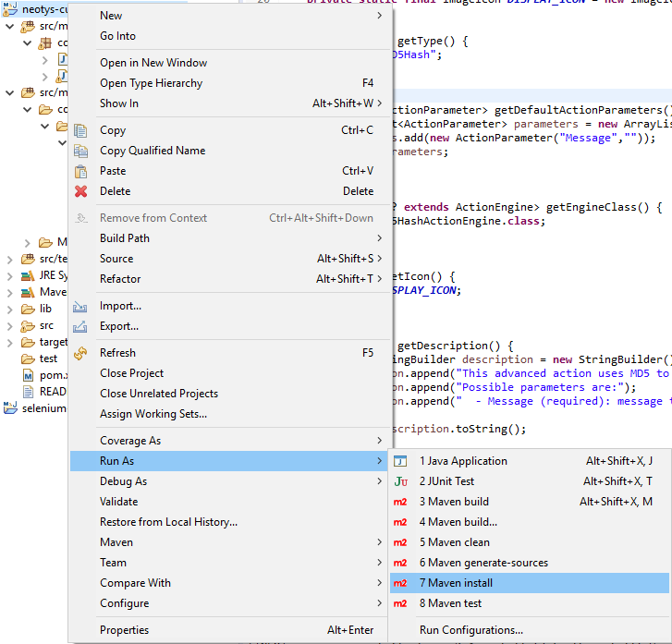
Task: Click the red Delete X icon
Action: coord(81,191)
